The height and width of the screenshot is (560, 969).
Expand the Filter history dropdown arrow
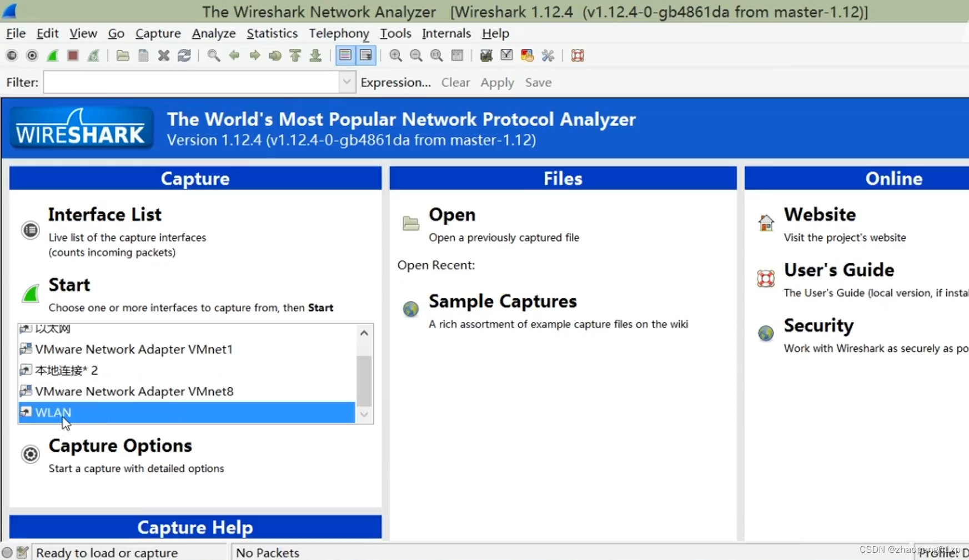tap(347, 82)
